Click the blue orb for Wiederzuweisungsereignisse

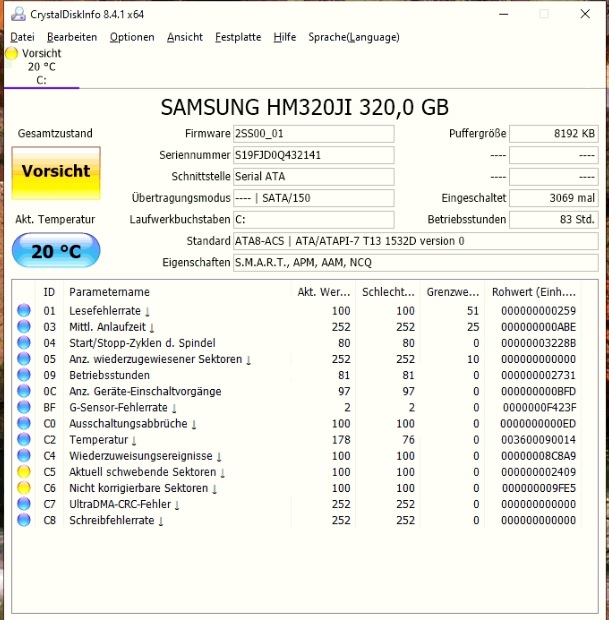click(24, 456)
